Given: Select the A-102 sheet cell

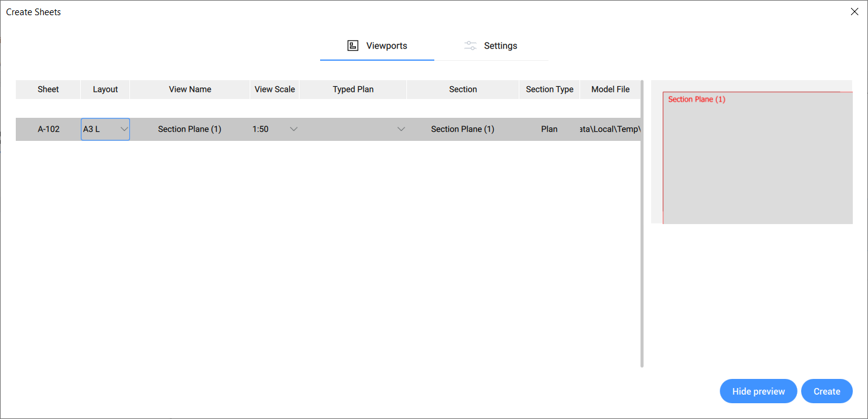Looking at the screenshot, I should coord(49,129).
